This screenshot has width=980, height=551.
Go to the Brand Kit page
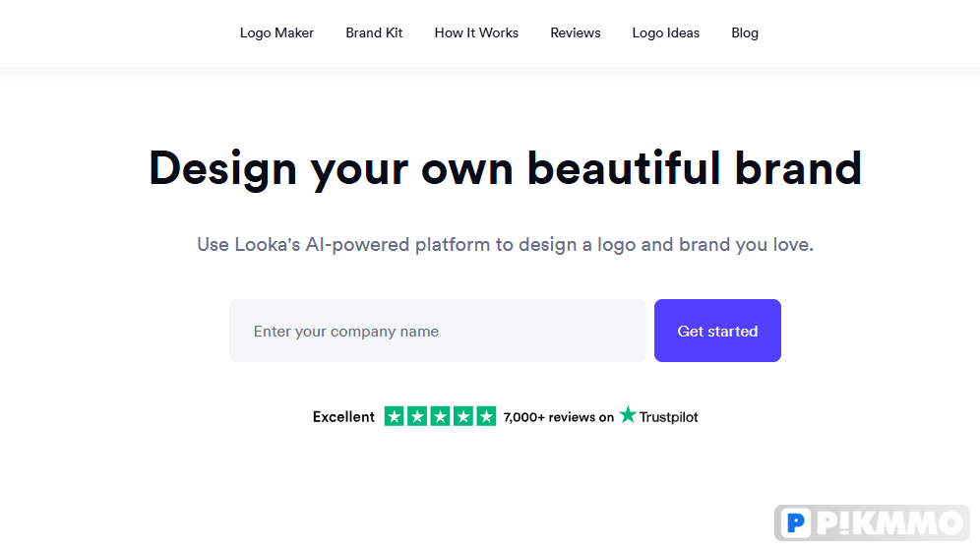coord(374,33)
